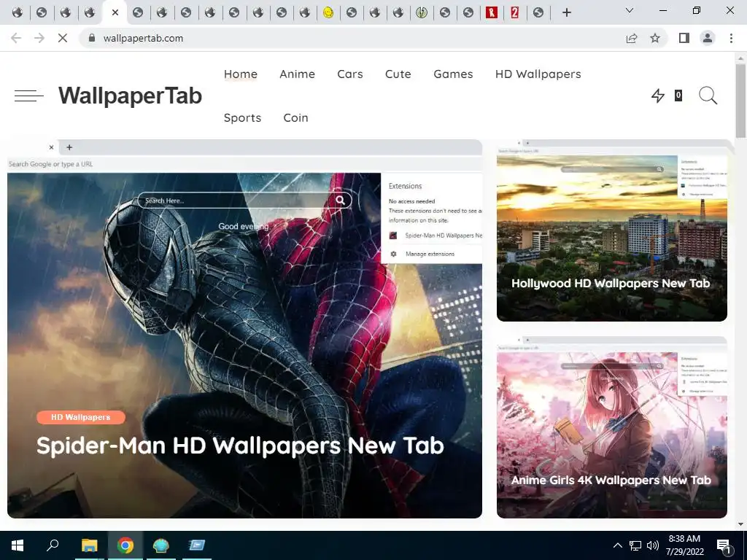Click the 0 counter badge
Viewport: 747px width, 560px height.
pos(678,96)
